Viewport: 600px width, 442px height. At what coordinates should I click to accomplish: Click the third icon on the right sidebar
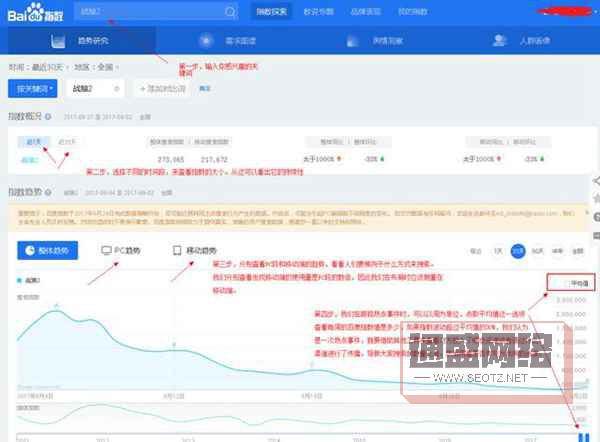pyautogui.click(x=596, y=217)
